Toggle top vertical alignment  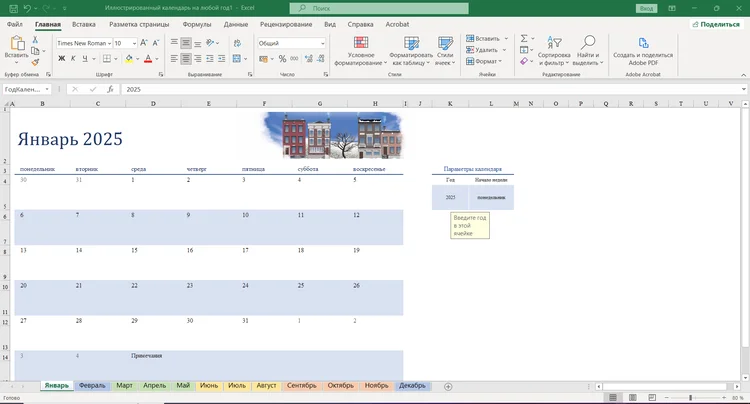(x=174, y=43)
